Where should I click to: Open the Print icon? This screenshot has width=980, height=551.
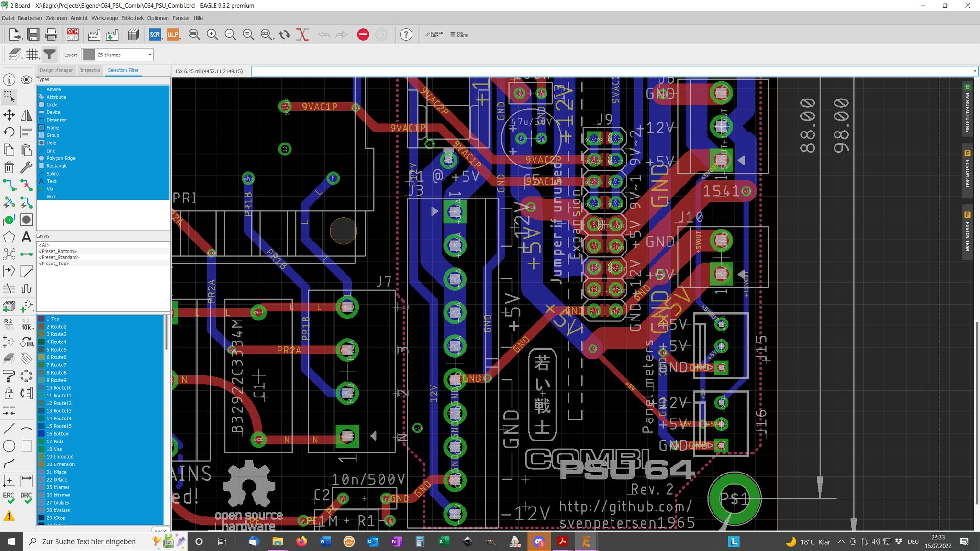tap(51, 34)
